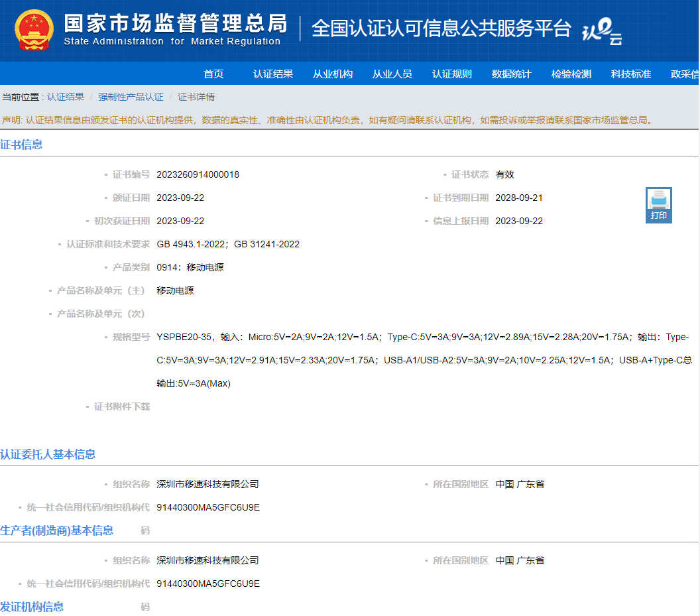Click the print (打印) icon
Viewport: 700px width, 616px height.
point(658,205)
